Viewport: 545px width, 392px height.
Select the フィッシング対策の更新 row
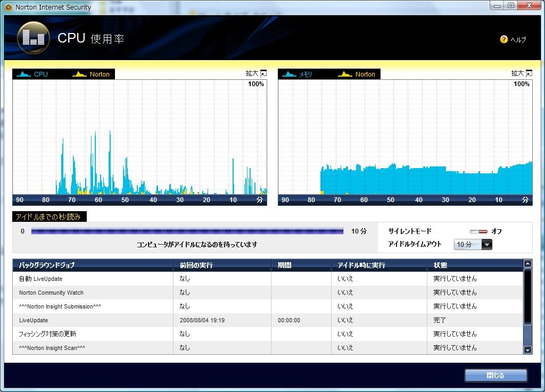pyautogui.click(x=268, y=333)
